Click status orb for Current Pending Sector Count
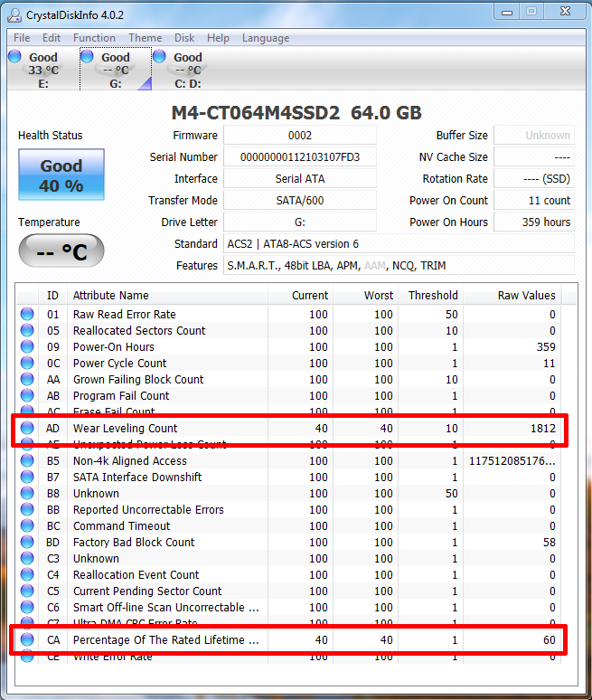This screenshot has height=700, width=592. (x=27, y=591)
